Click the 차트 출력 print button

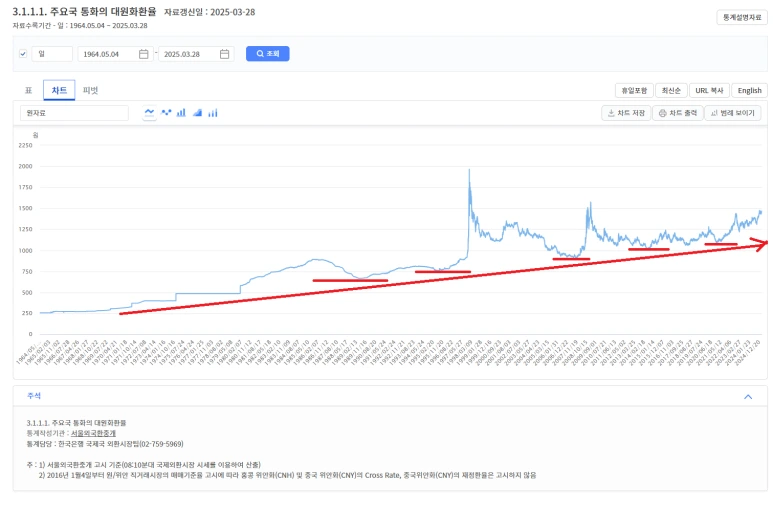[678, 113]
